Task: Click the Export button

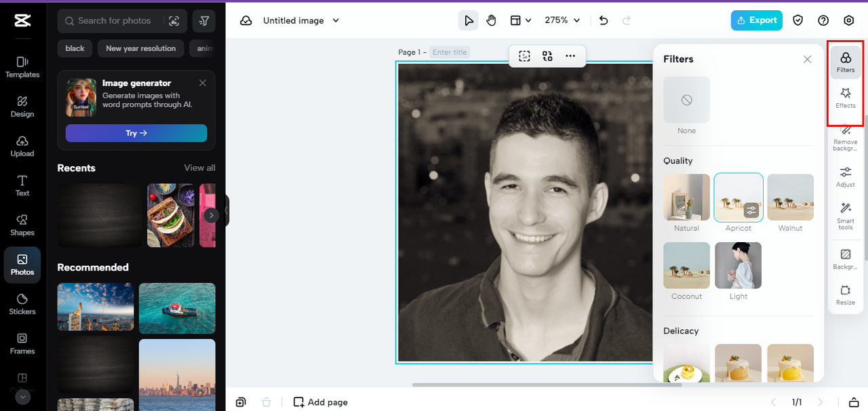Action: (x=757, y=20)
